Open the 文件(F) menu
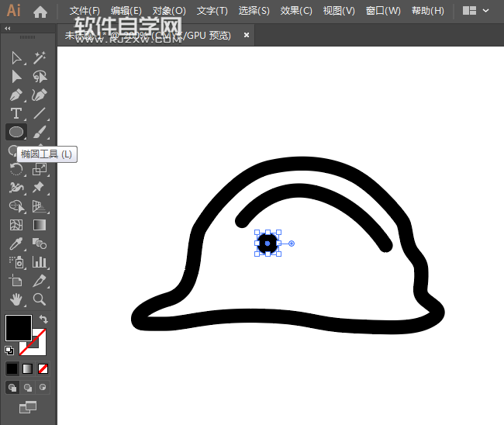The width and height of the screenshot is (504, 425). (85, 11)
